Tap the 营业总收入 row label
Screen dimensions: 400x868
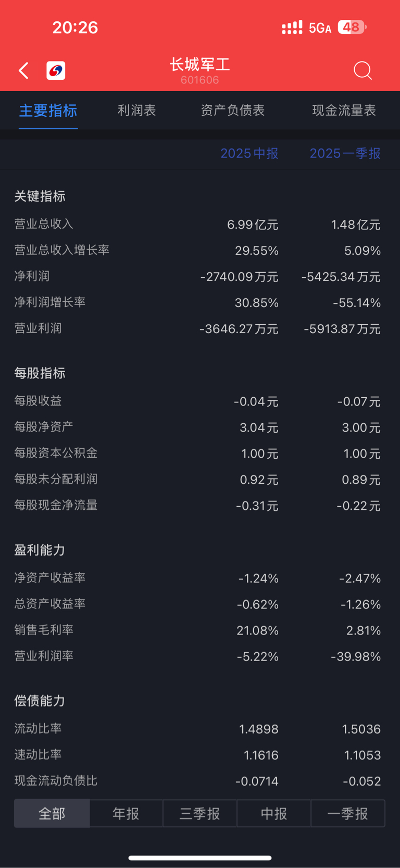coord(44,224)
